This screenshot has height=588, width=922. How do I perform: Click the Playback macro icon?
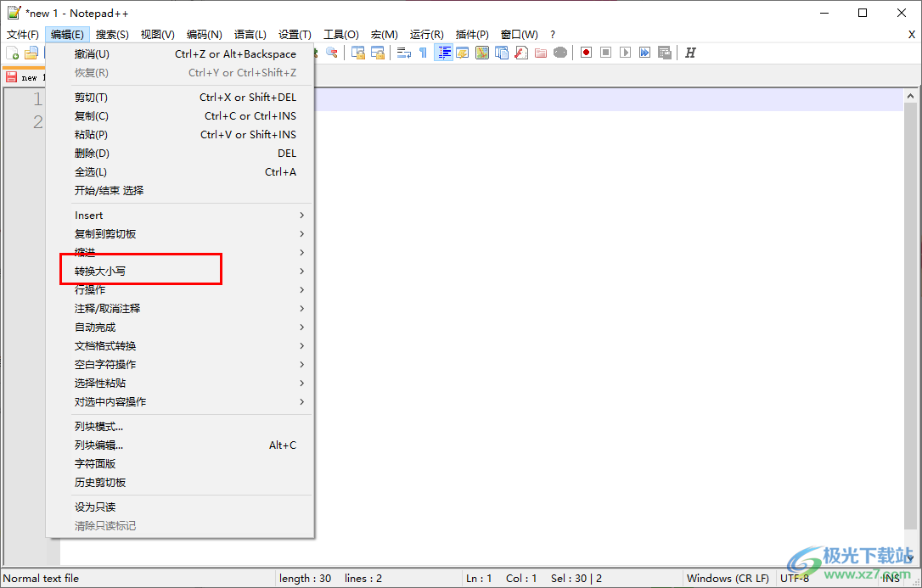(624, 53)
